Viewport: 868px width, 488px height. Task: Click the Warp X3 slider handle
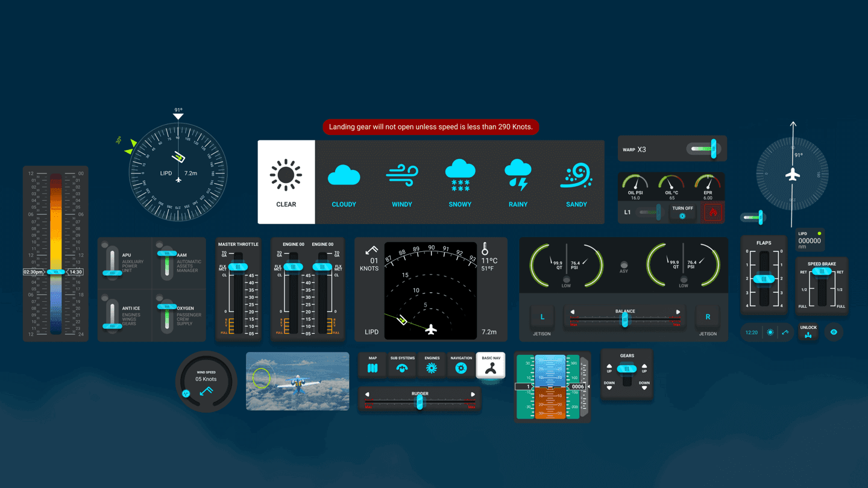click(714, 149)
